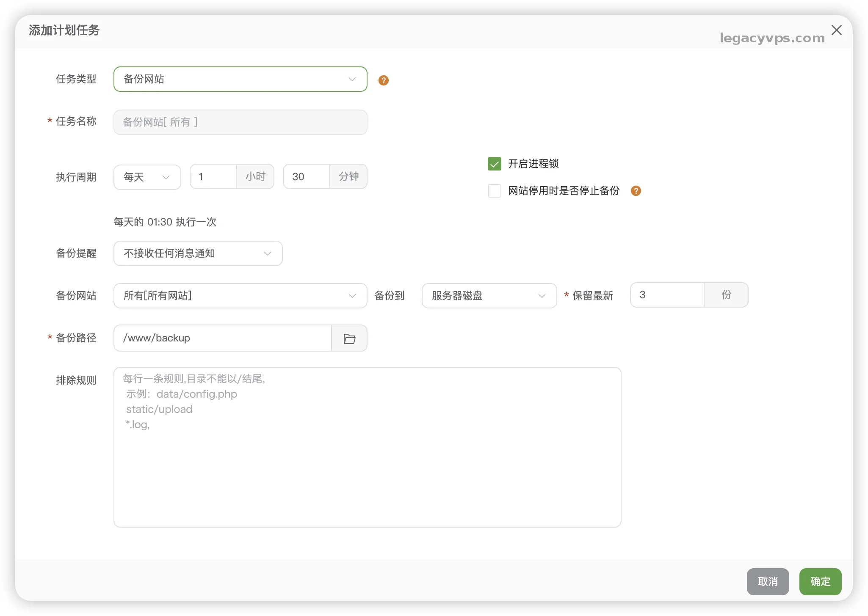Click help icon next to stop-backup option
868x616 pixels.
point(636,191)
